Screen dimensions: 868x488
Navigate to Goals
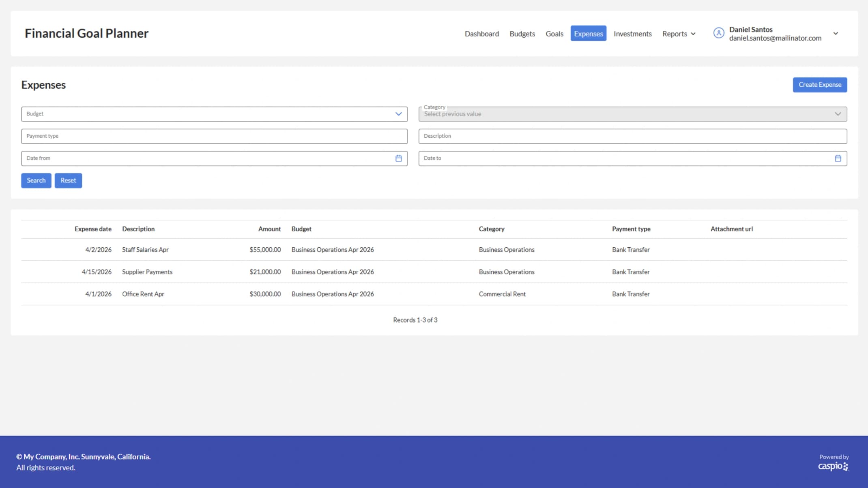coord(554,34)
